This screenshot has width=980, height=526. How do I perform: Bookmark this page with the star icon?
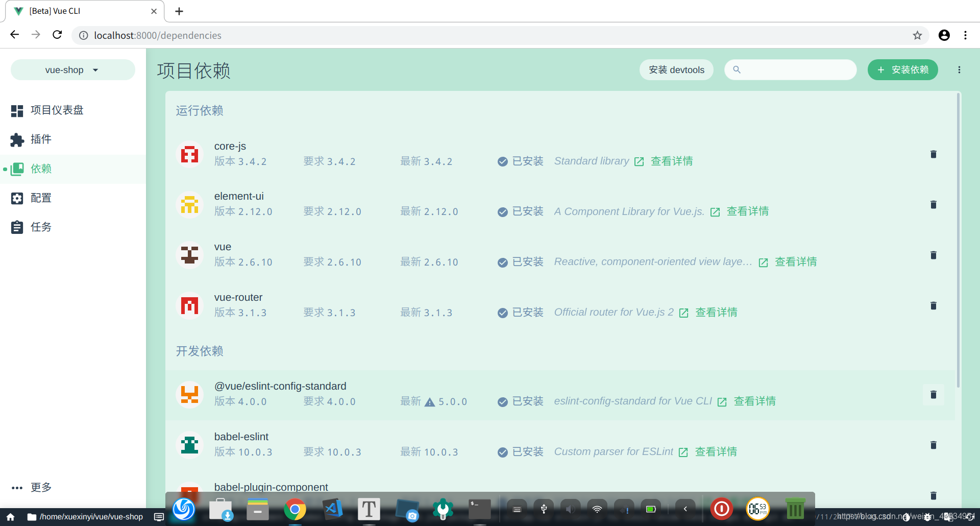point(917,35)
